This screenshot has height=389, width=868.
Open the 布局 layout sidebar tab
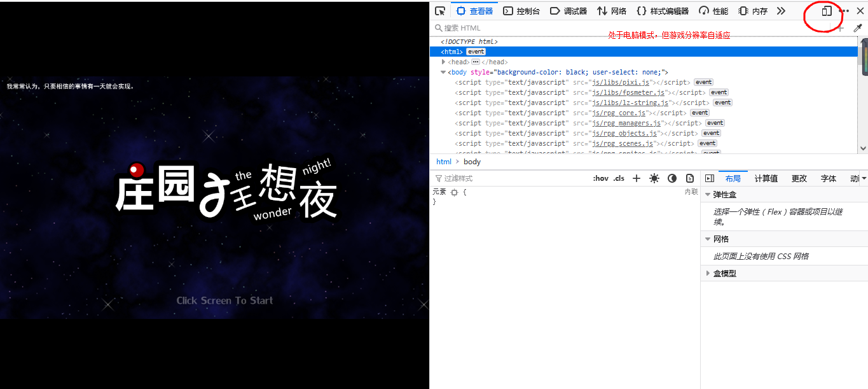coord(733,178)
